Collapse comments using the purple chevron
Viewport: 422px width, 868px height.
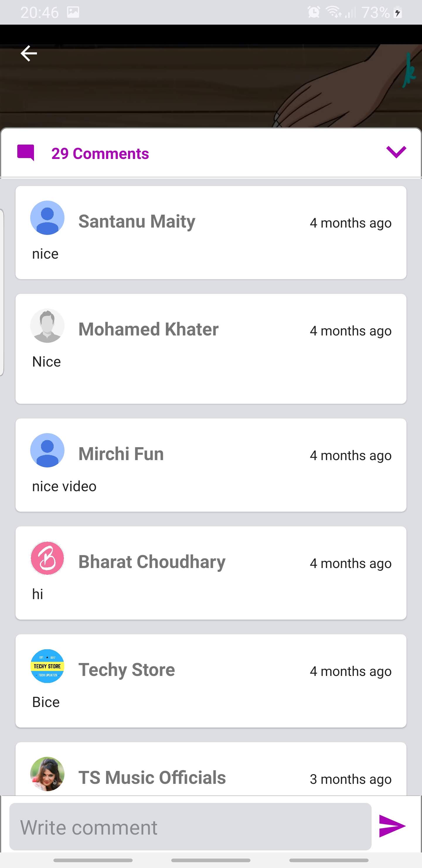click(x=396, y=152)
